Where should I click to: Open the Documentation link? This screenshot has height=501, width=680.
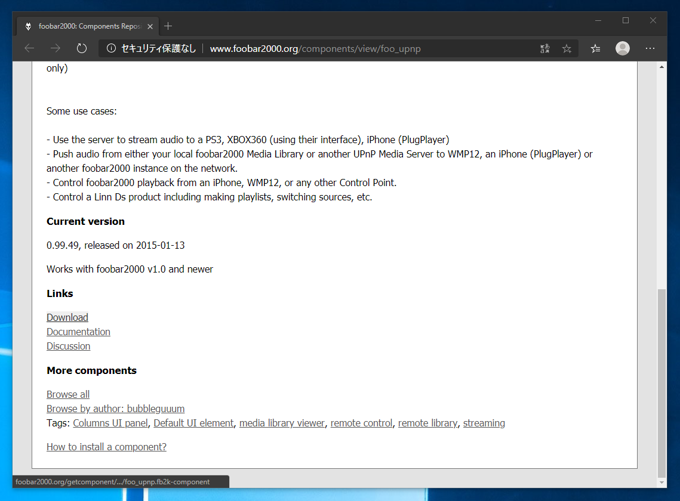pyautogui.click(x=78, y=332)
